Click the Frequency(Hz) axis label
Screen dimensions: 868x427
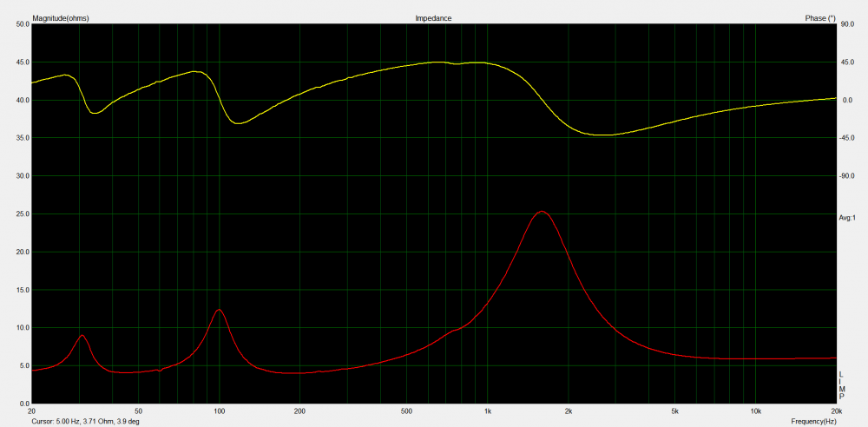814,420
